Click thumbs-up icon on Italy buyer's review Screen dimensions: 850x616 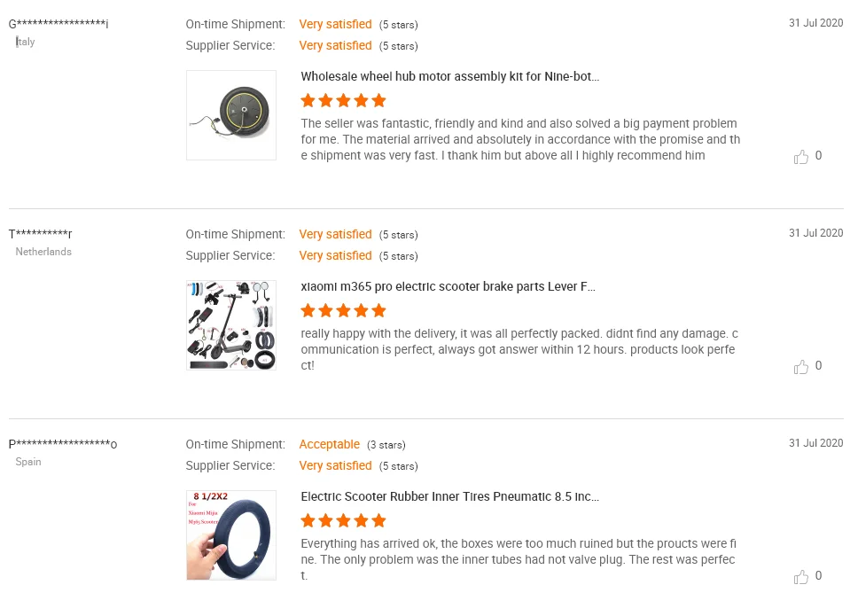click(x=801, y=157)
